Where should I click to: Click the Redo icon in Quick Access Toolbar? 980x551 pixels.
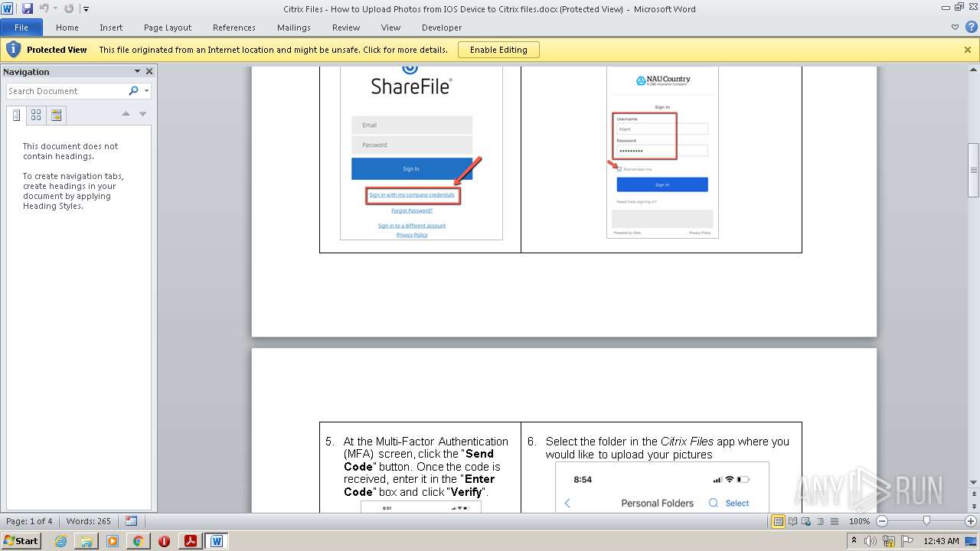[69, 8]
